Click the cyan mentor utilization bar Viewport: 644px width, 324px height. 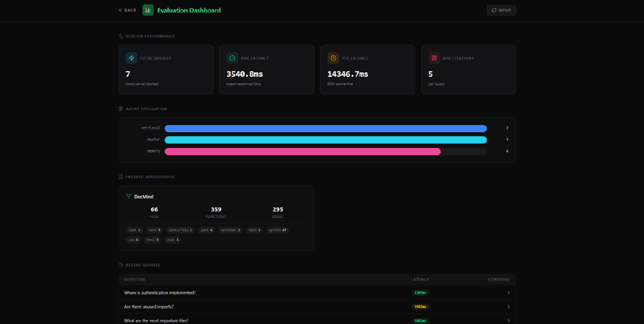[326, 140]
